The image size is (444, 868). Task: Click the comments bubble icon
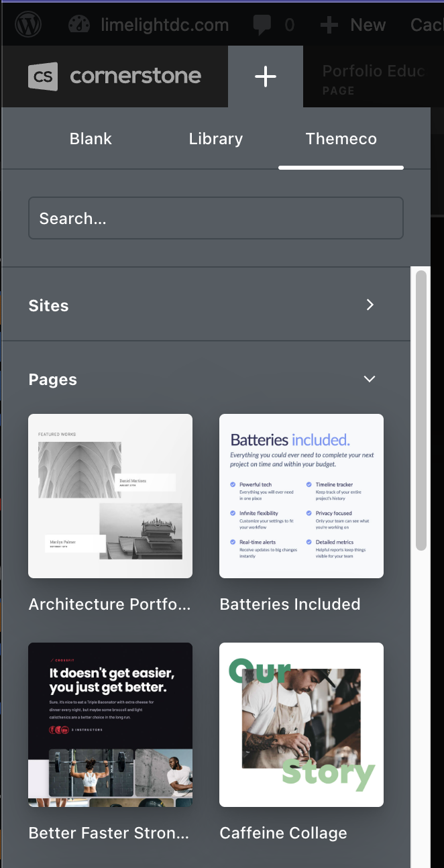[262, 25]
